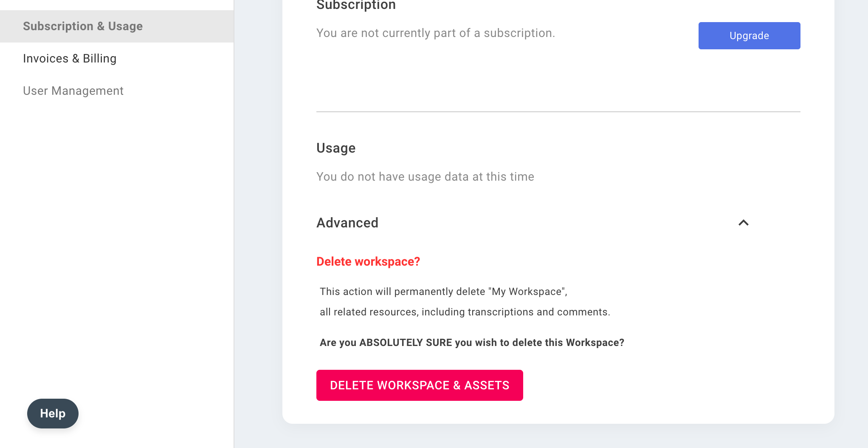Click the Advanced section header
868x448 pixels.
point(347,222)
